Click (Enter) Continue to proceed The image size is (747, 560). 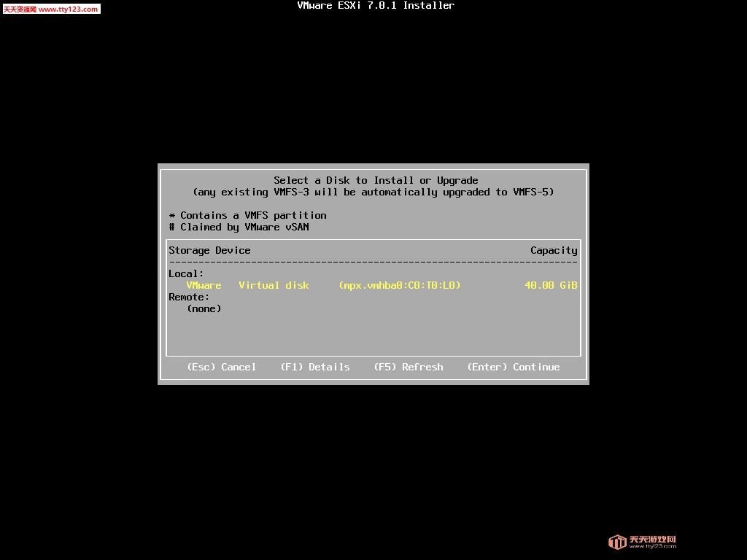pyautogui.click(x=514, y=367)
